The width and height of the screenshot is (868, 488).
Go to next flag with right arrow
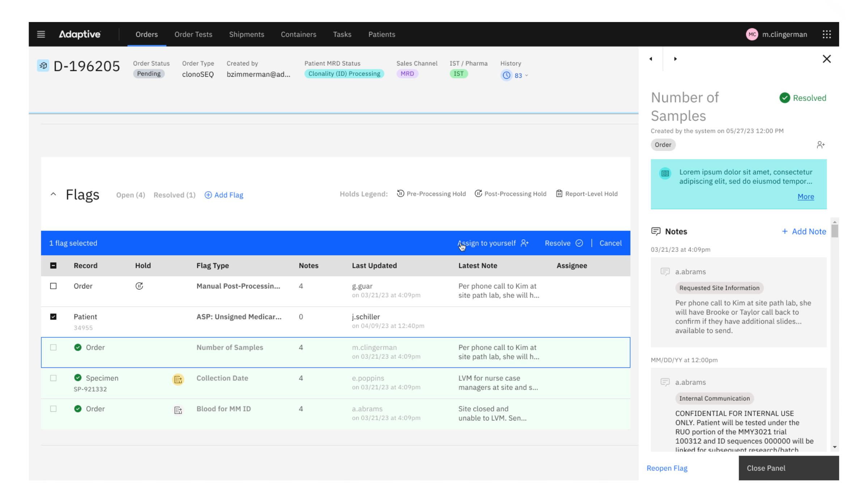[675, 59]
